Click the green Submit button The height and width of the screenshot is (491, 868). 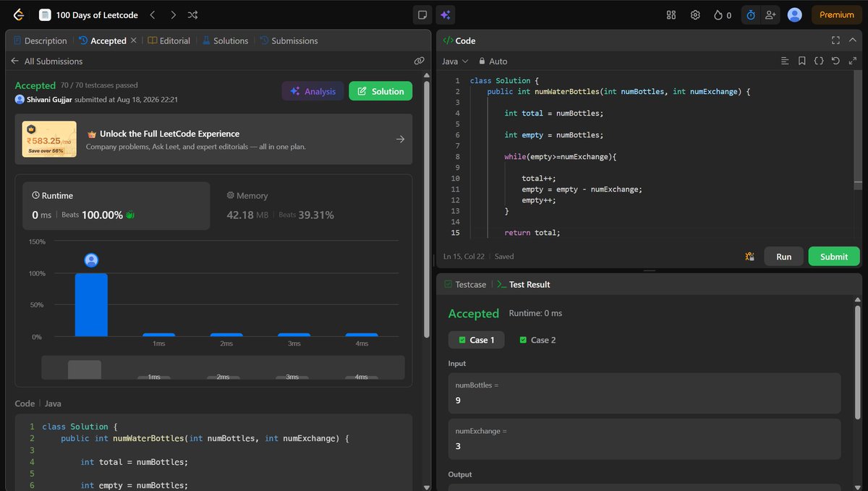click(834, 256)
